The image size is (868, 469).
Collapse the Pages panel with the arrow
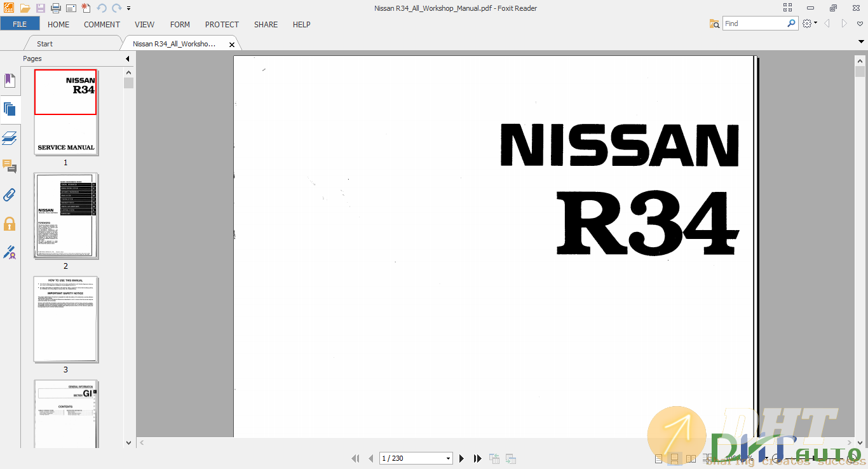point(128,58)
